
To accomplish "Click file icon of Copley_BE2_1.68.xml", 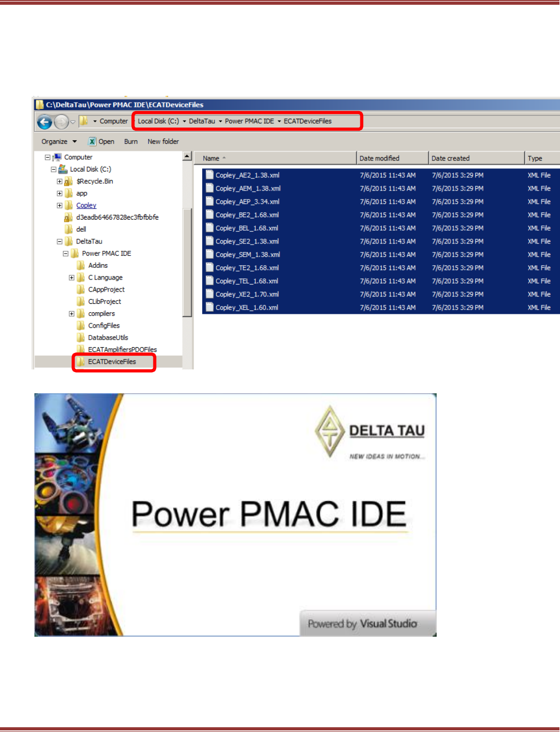I will [x=210, y=214].
